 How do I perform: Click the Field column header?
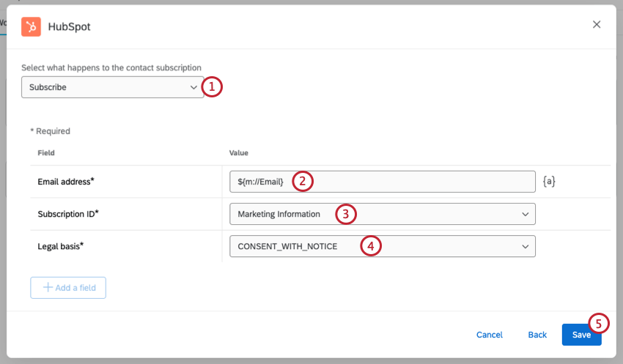click(x=46, y=153)
